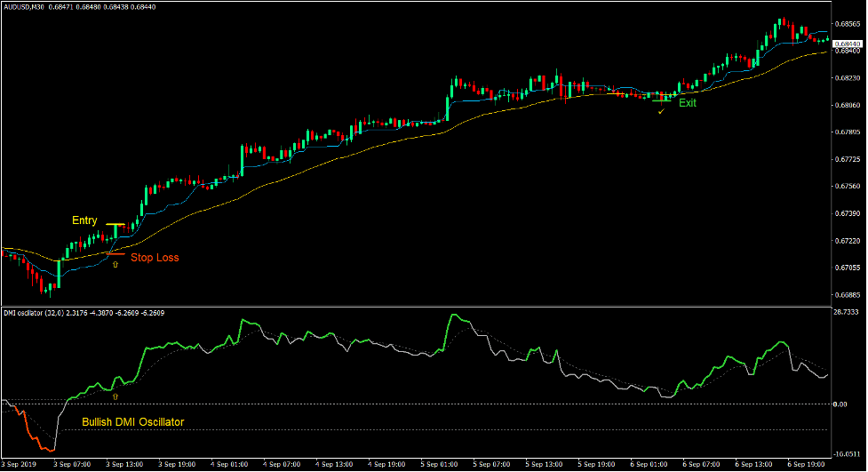Screen dimensions: 868x472
Task: Click the AUDUSD,M30 chart title
Action: pyautogui.click(x=27, y=6)
